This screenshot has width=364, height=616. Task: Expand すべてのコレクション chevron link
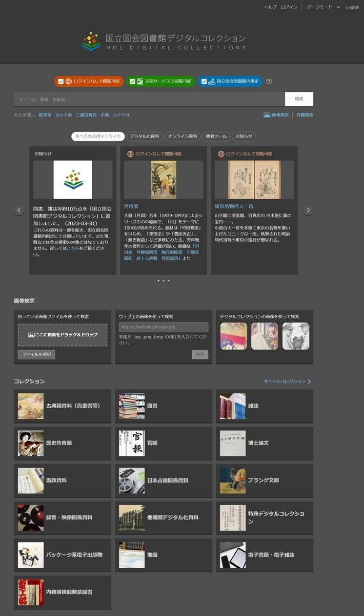[288, 381]
